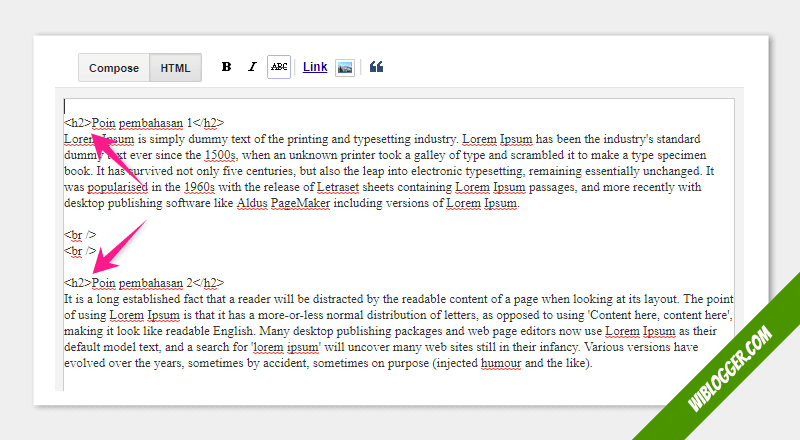Click the word 'Letraset' in first paragraph

(x=338, y=187)
